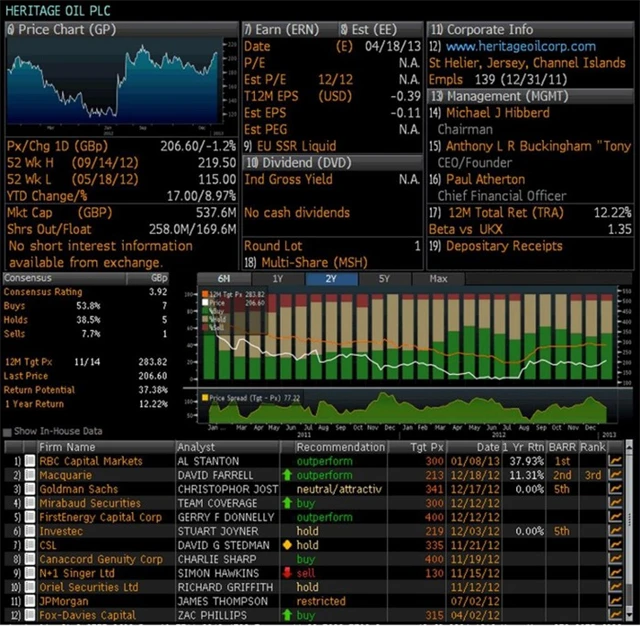Toggle Show In-House Data checkbox

pyautogui.click(x=10, y=431)
